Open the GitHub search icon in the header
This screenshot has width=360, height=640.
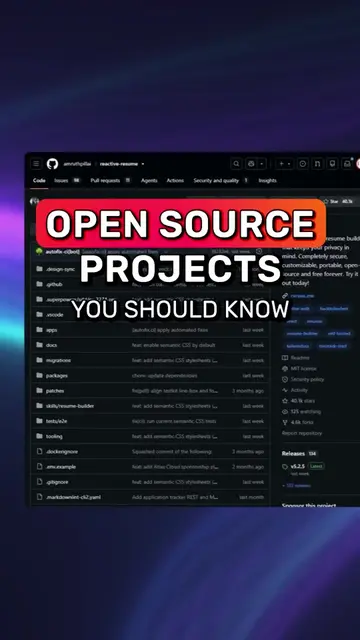[236, 164]
